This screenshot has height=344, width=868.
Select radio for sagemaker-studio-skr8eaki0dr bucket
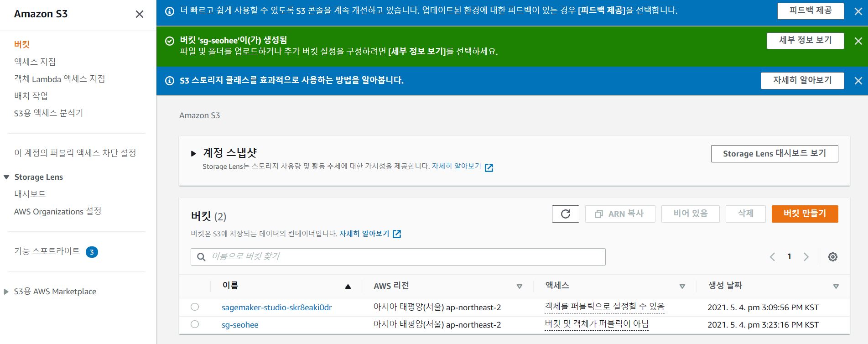coord(195,307)
